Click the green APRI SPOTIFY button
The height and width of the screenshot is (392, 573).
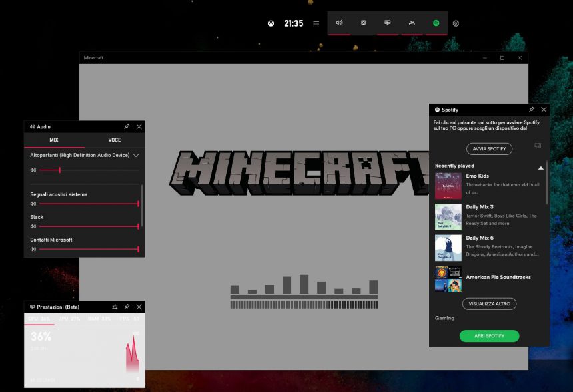point(489,336)
